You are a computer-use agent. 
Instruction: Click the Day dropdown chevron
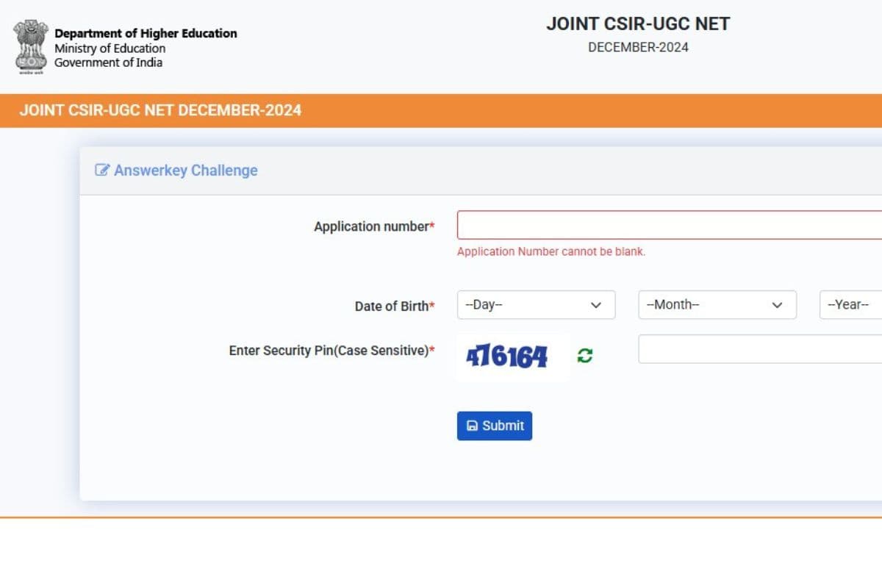[597, 305]
